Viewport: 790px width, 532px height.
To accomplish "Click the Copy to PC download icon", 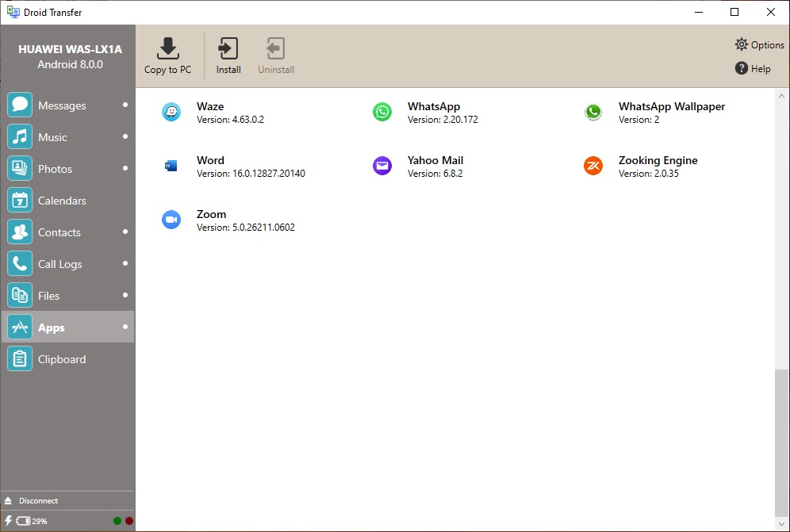I will 168,48.
